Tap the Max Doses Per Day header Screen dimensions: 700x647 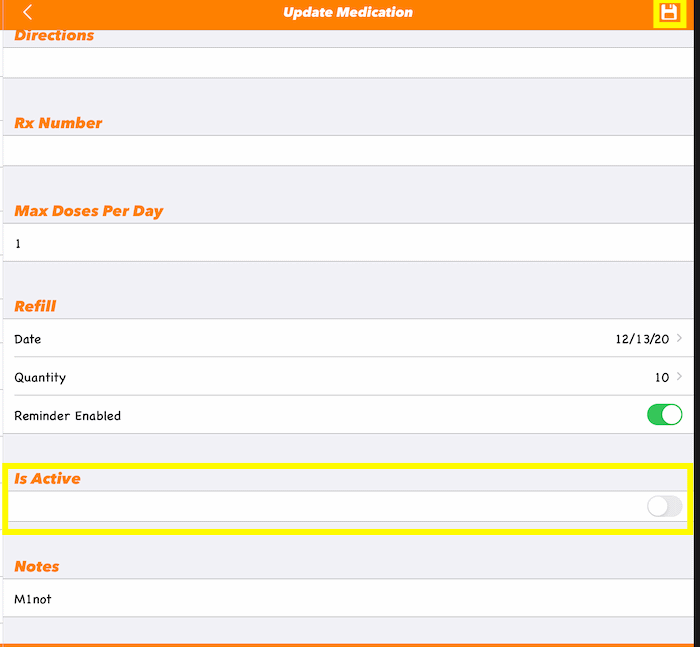pyautogui.click(x=89, y=211)
